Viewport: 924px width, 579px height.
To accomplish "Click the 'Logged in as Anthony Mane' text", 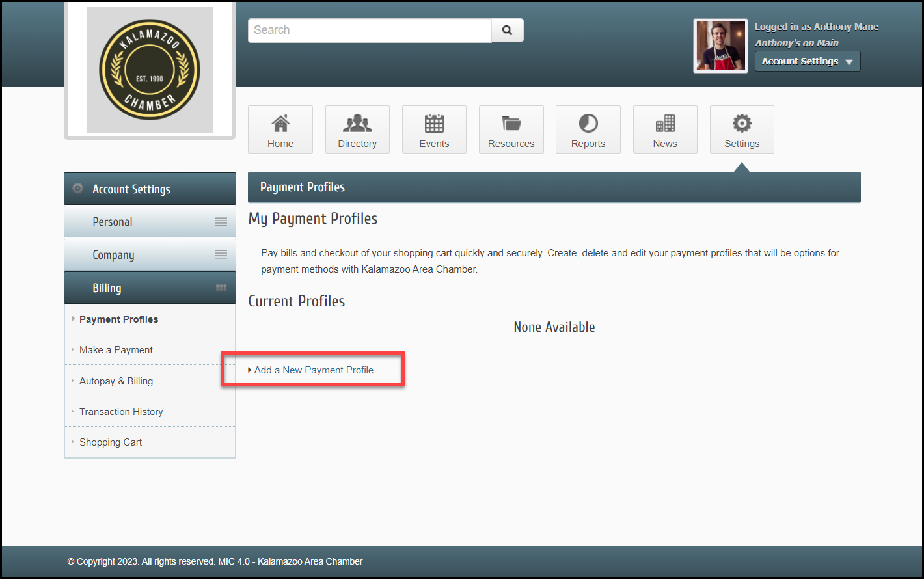I will [x=817, y=27].
